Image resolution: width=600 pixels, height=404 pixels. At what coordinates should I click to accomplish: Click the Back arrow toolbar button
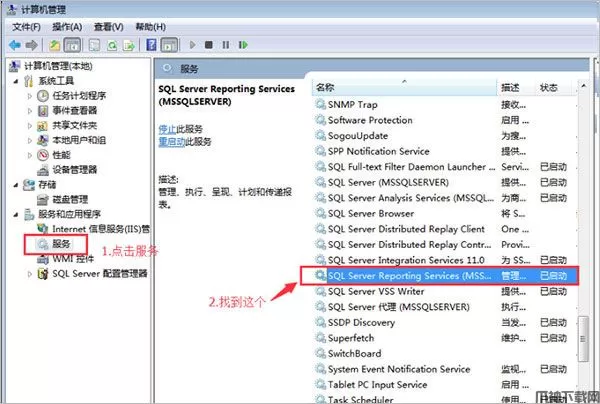(x=15, y=45)
